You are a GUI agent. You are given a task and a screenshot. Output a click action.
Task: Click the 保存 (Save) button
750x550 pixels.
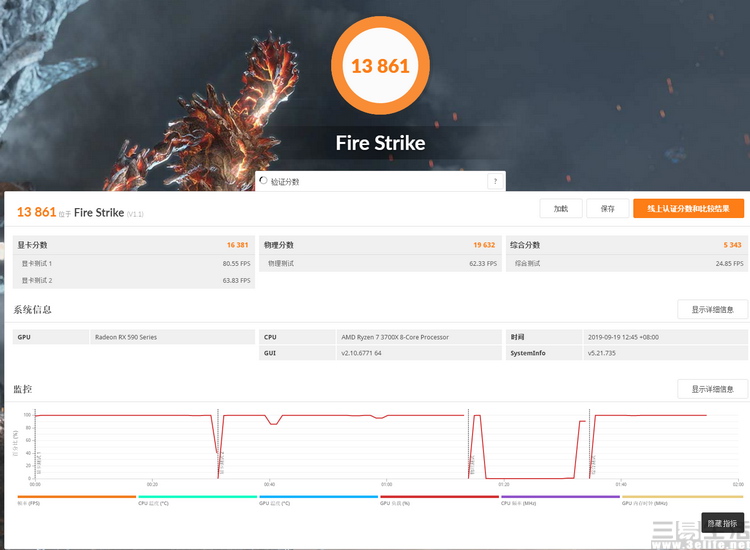(607, 209)
